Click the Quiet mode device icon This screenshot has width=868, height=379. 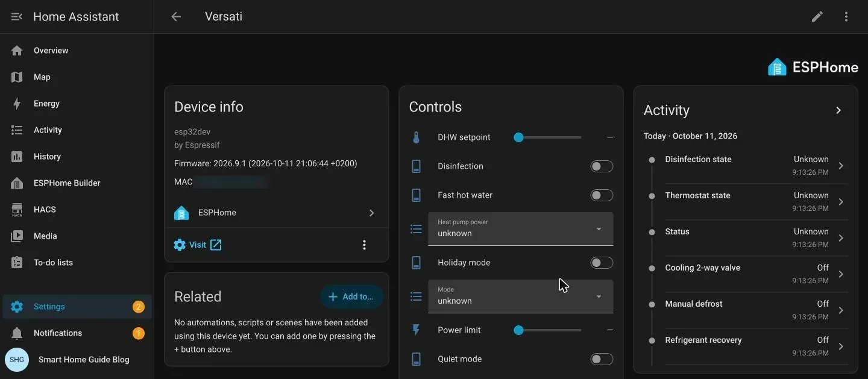point(416,359)
